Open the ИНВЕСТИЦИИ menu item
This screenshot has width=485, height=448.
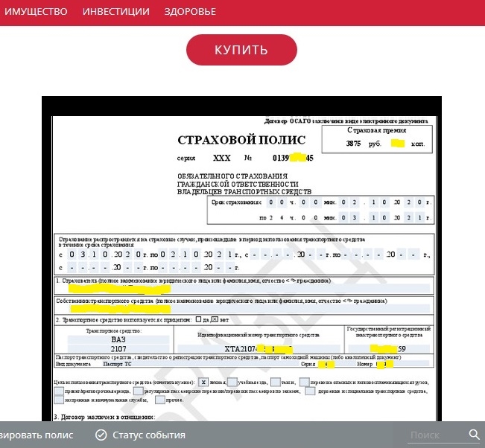click(x=116, y=11)
